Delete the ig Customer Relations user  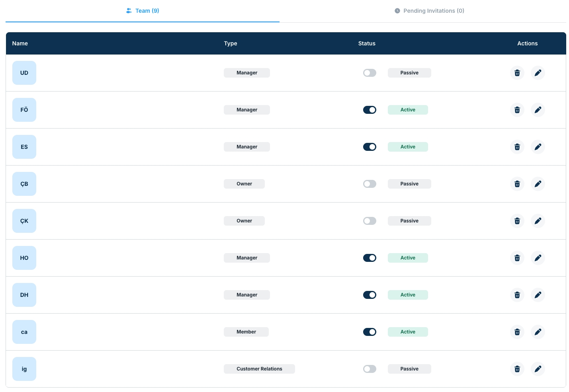(517, 369)
